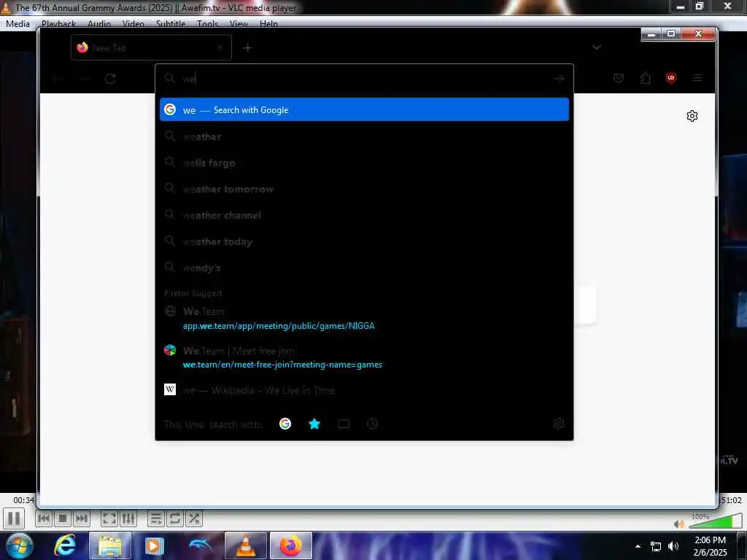Screen dimensions: 747x560
Task: Click the address bar go arrow
Action: (x=559, y=79)
